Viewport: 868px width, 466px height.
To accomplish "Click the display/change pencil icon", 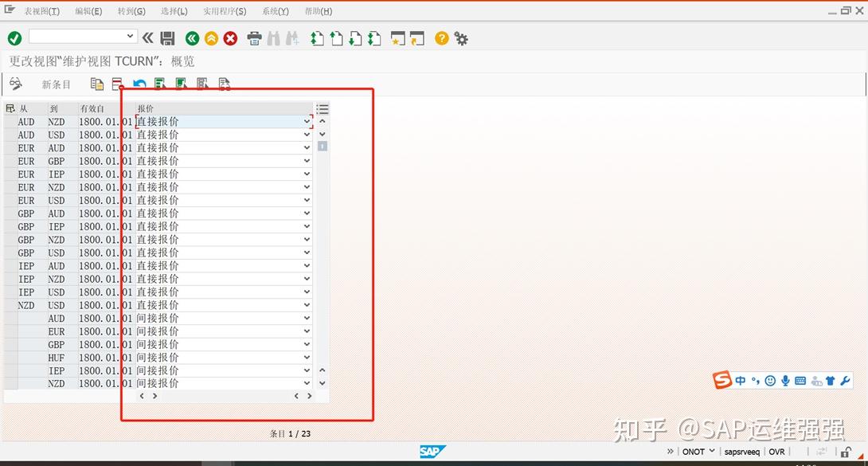I will pos(16,84).
